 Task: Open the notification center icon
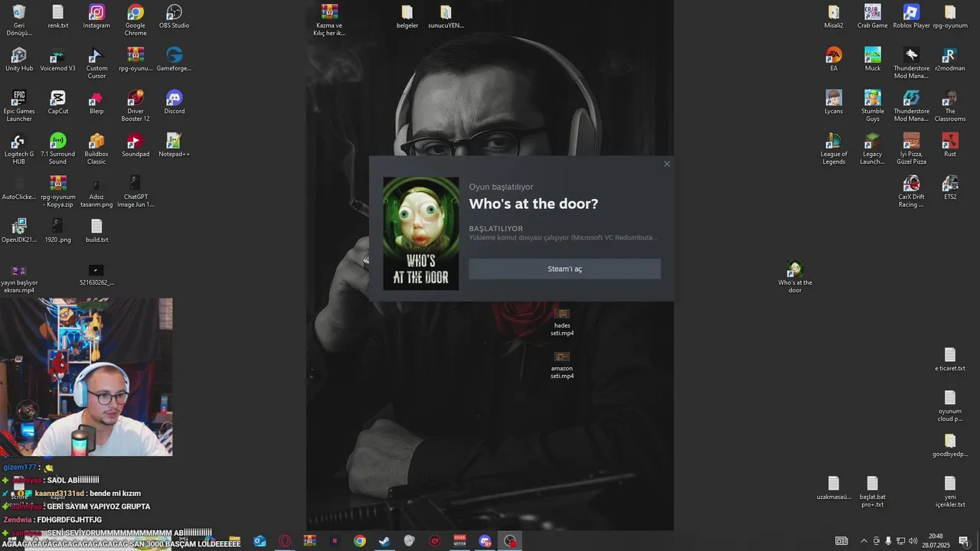[x=964, y=541]
